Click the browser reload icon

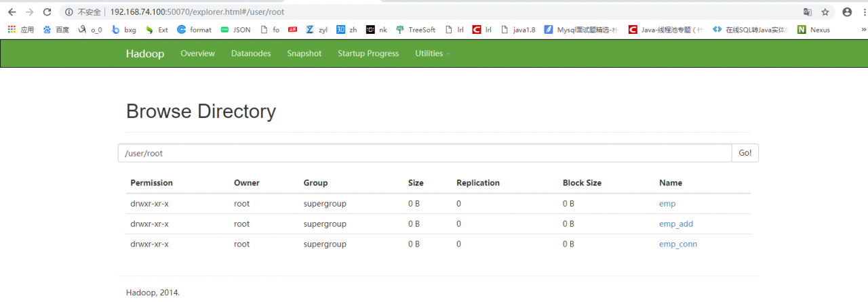coord(47,12)
